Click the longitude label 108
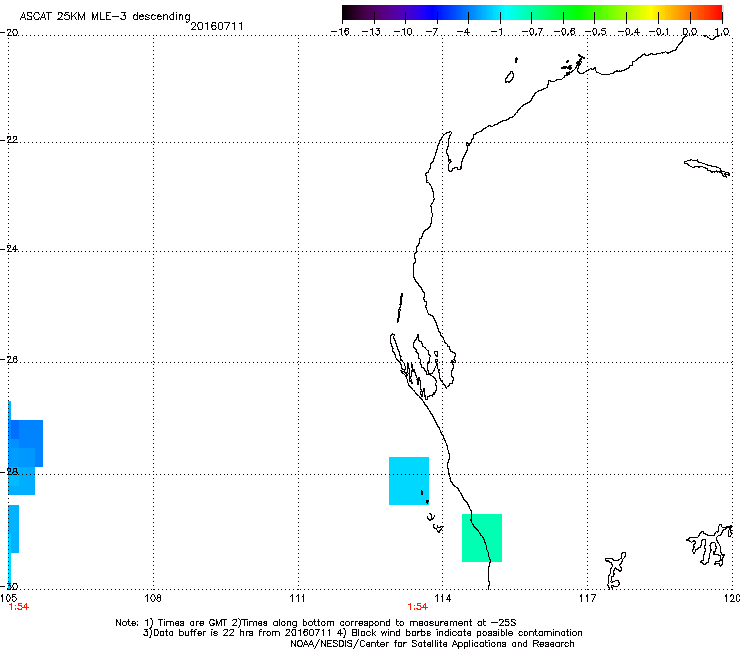740x650 pixels. point(153,599)
